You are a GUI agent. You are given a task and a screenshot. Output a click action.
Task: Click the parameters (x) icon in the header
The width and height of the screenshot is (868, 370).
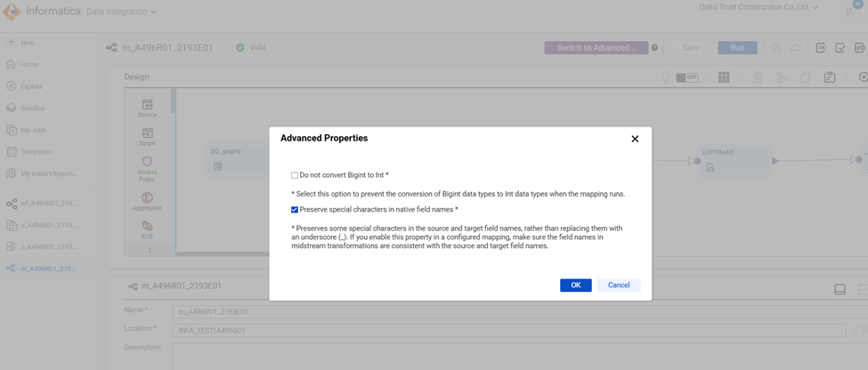[x=822, y=48]
